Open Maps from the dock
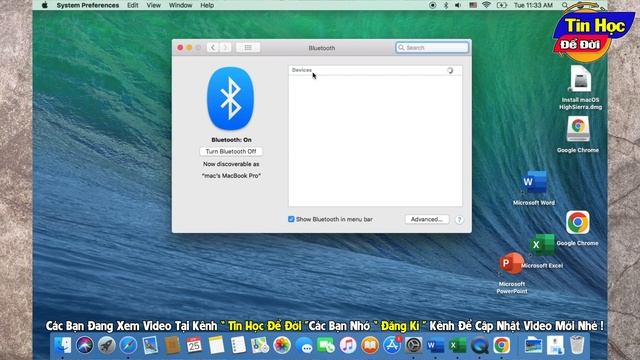Screen dimensions: 640x360 260,345
